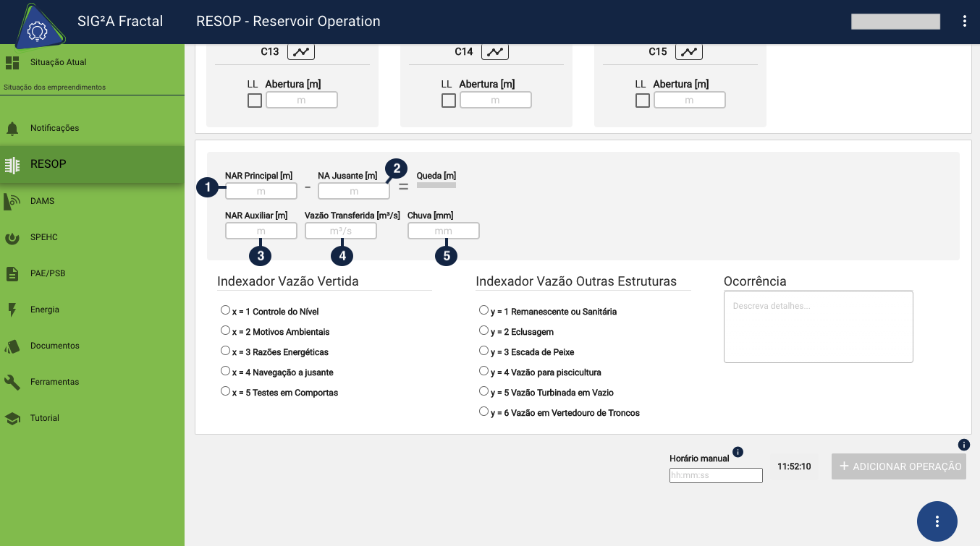Click the NAR Principal input field
Screen dimensions: 980x546
261,191
